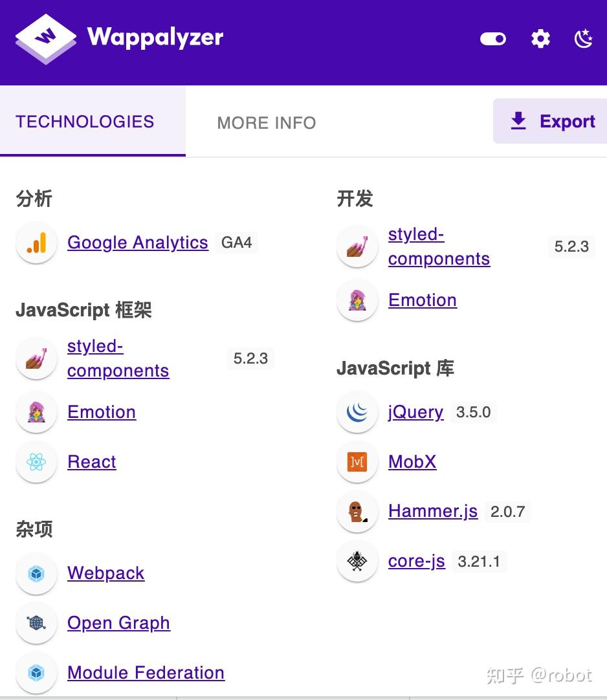
Task: Click the Emotion library icon
Action: point(36,412)
